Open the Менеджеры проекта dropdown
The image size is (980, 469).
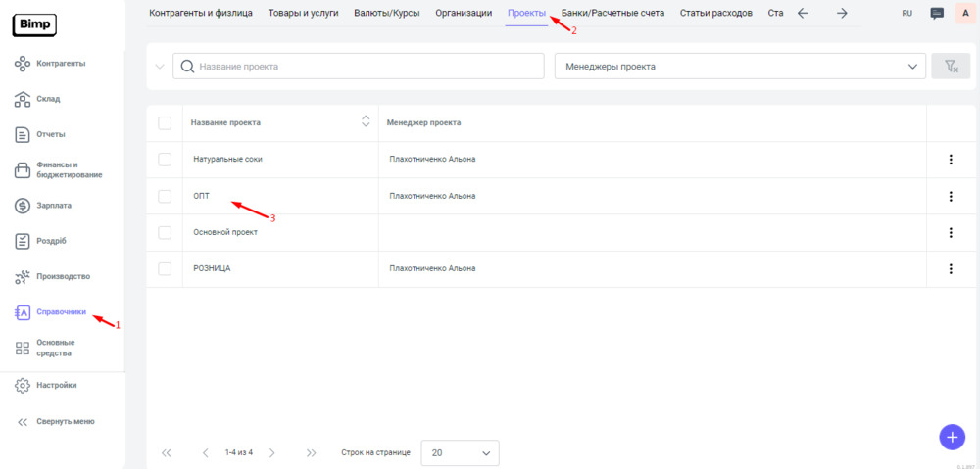740,67
